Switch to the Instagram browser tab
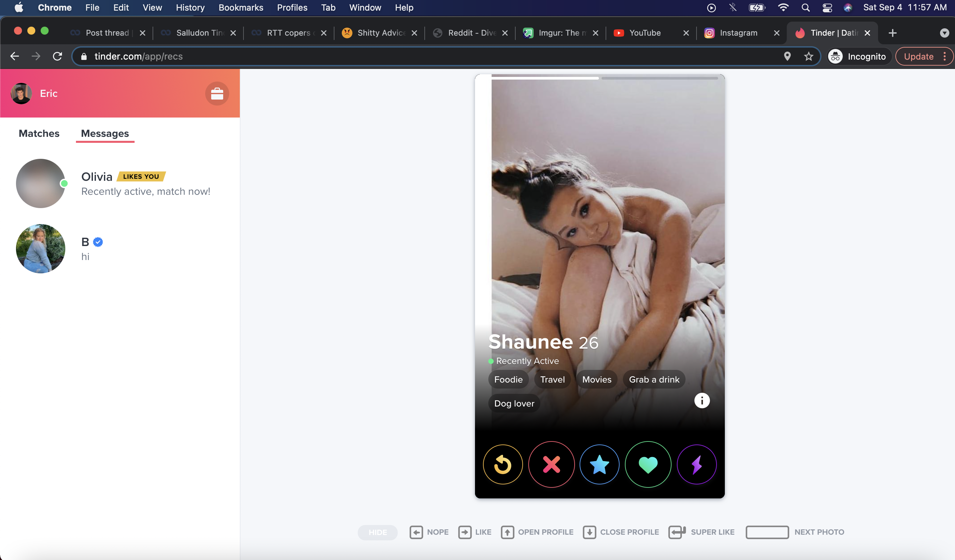The height and width of the screenshot is (560, 955). (738, 33)
